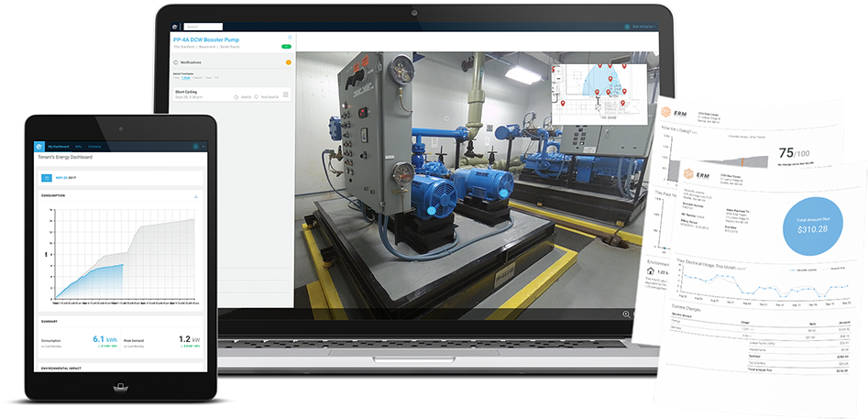The height and width of the screenshot is (419, 868).
Task: Mark Short Cycling as Not Useful thumbs-down
Action: click(x=257, y=97)
